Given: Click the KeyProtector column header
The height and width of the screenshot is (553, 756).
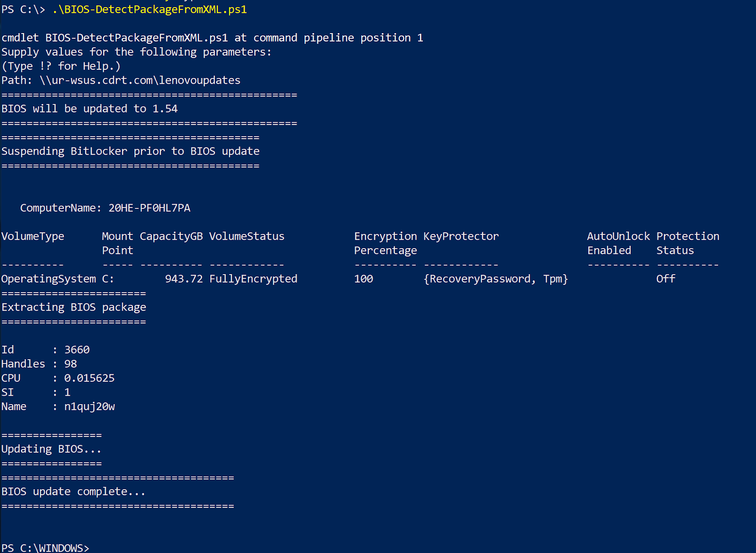Looking at the screenshot, I should (x=461, y=236).
